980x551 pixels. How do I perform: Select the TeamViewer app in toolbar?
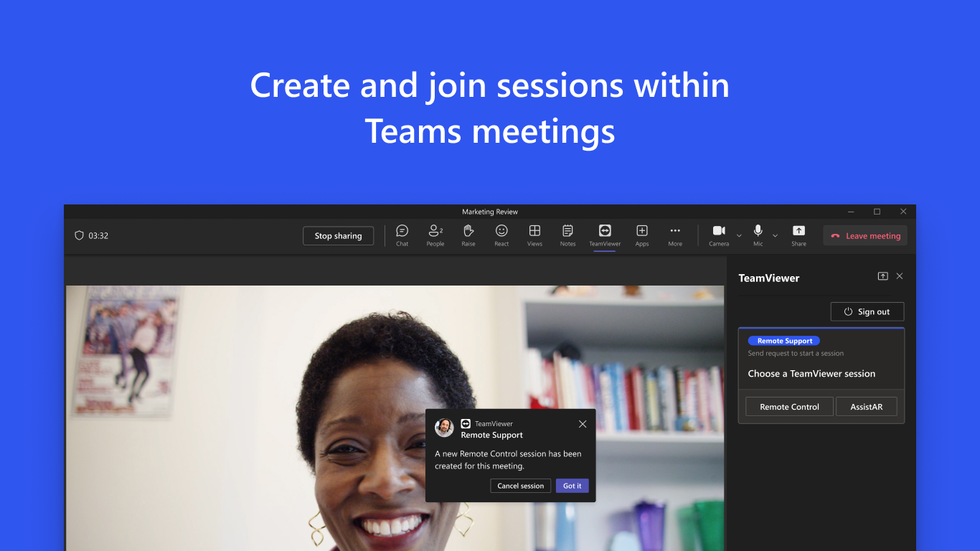click(x=605, y=235)
